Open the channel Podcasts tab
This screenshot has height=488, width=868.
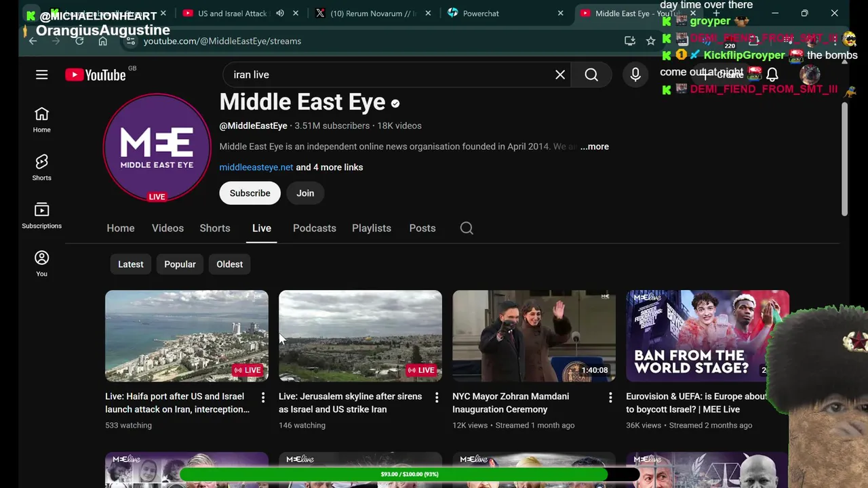(x=315, y=228)
